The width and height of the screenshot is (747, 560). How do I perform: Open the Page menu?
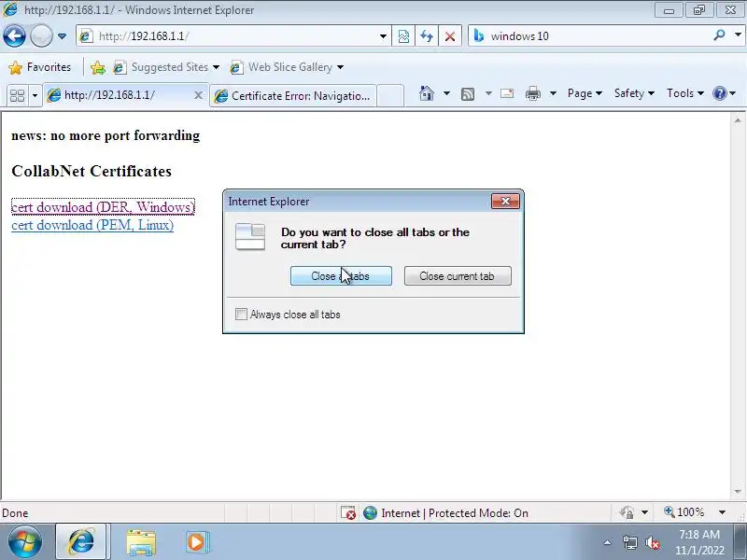[585, 93]
